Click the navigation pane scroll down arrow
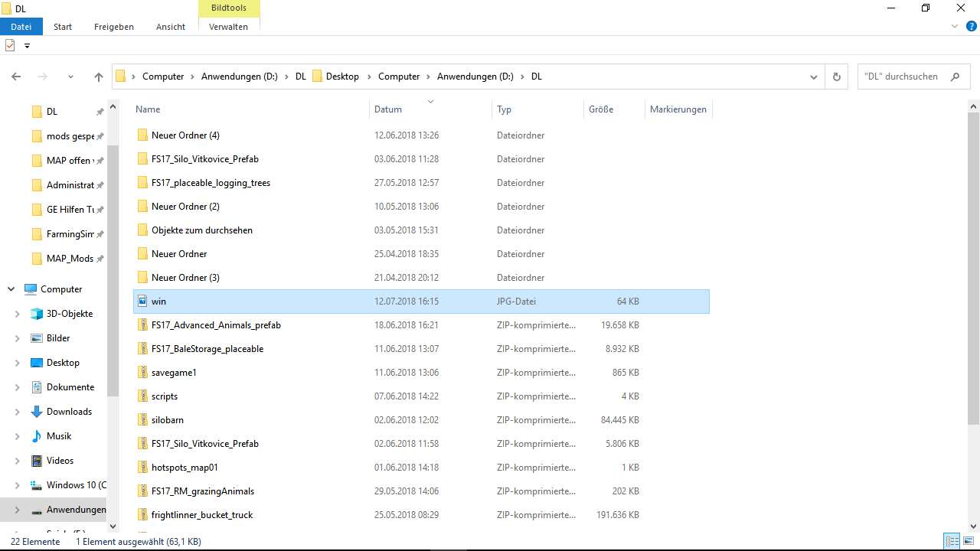This screenshot has width=980, height=551. pos(113,526)
